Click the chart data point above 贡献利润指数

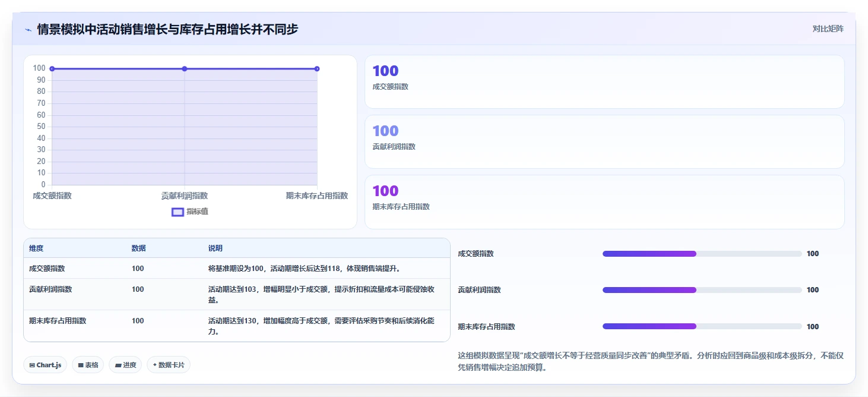[185, 69]
